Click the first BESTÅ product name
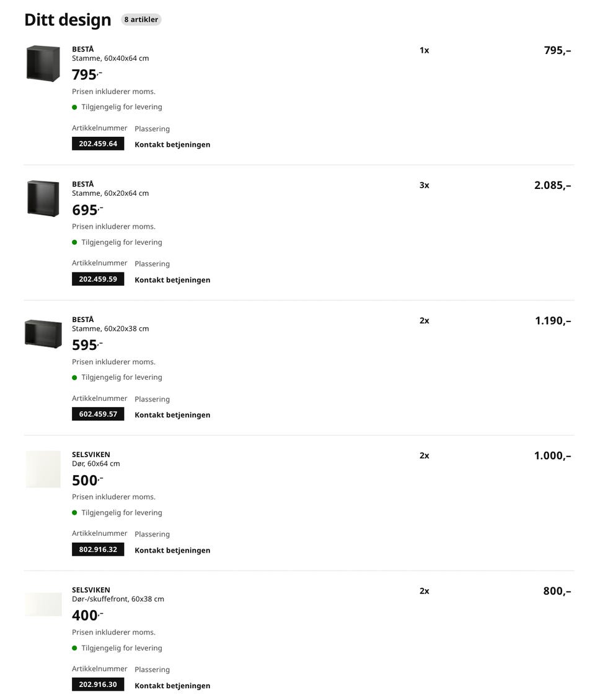Viewport: 595px width, 700px height. [x=82, y=49]
